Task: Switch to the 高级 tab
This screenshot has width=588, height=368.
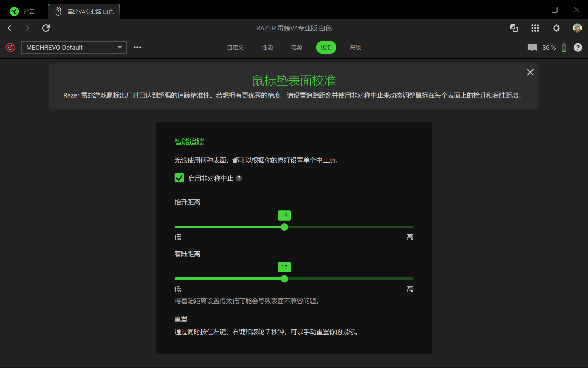Action: pyautogui.click(x=355, y=47)
